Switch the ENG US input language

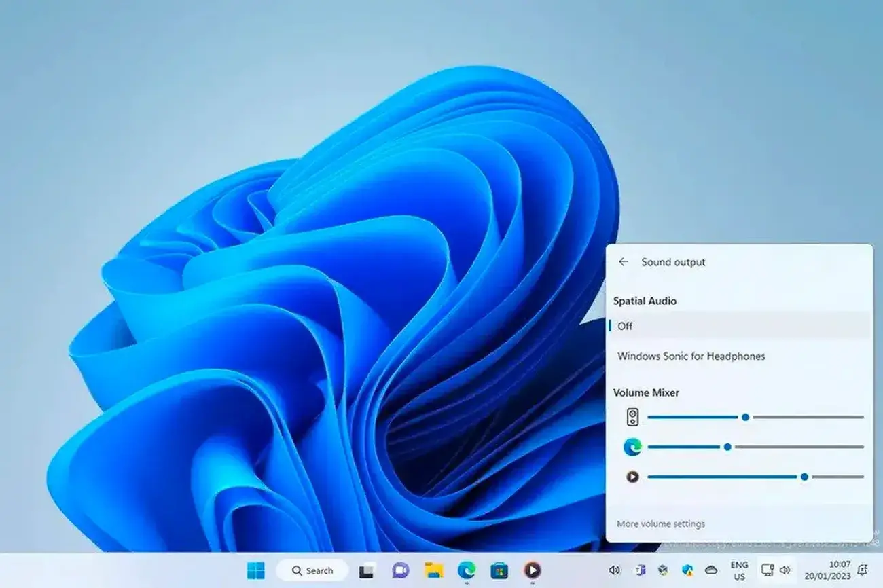[738, 570]
